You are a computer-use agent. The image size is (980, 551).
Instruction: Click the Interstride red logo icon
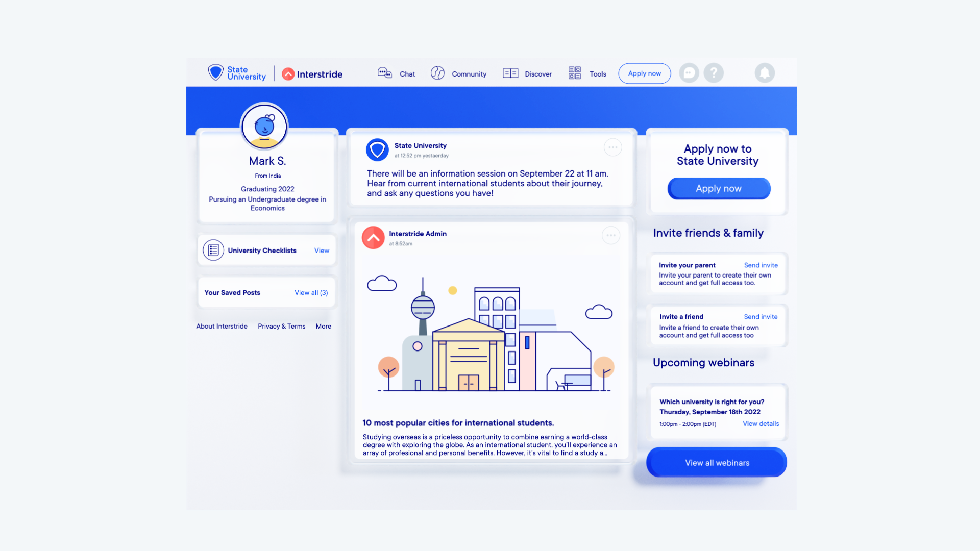coord(288,74)
